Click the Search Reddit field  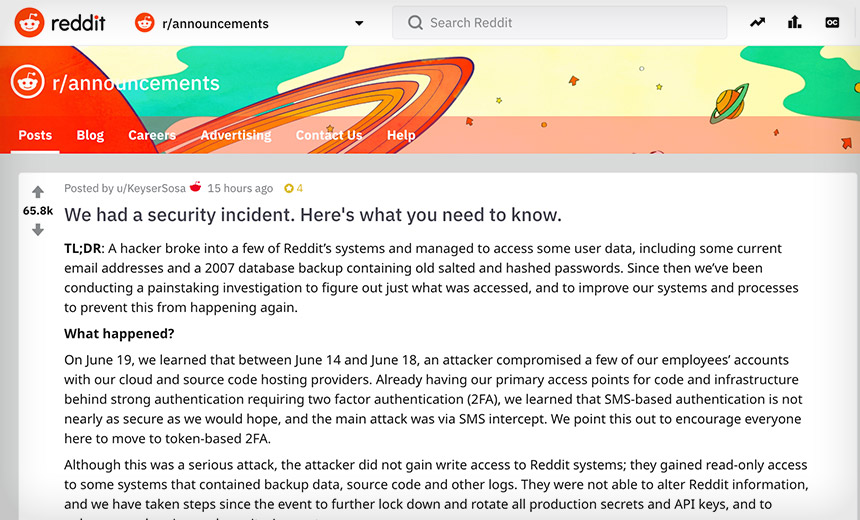(559, 22)
